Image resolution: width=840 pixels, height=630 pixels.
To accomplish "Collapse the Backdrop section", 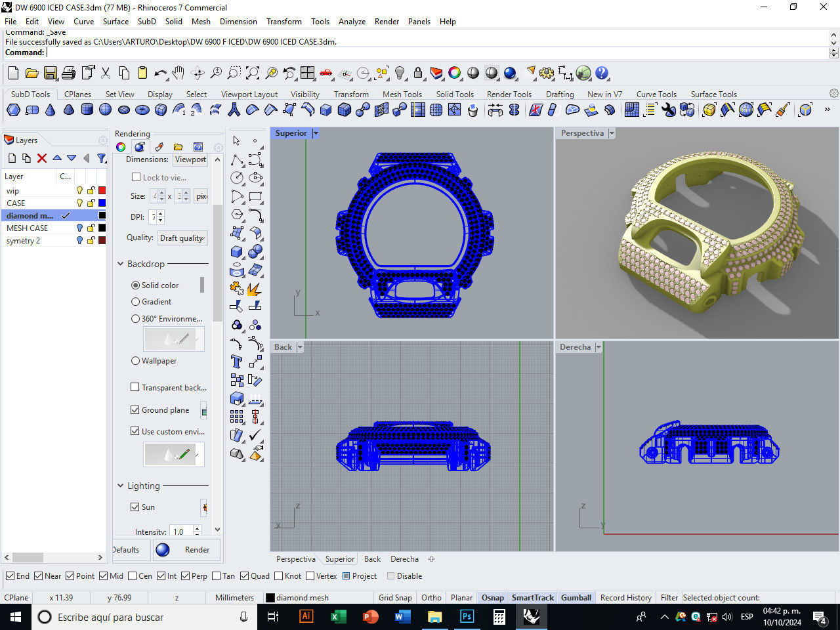I will pos(121,264).
